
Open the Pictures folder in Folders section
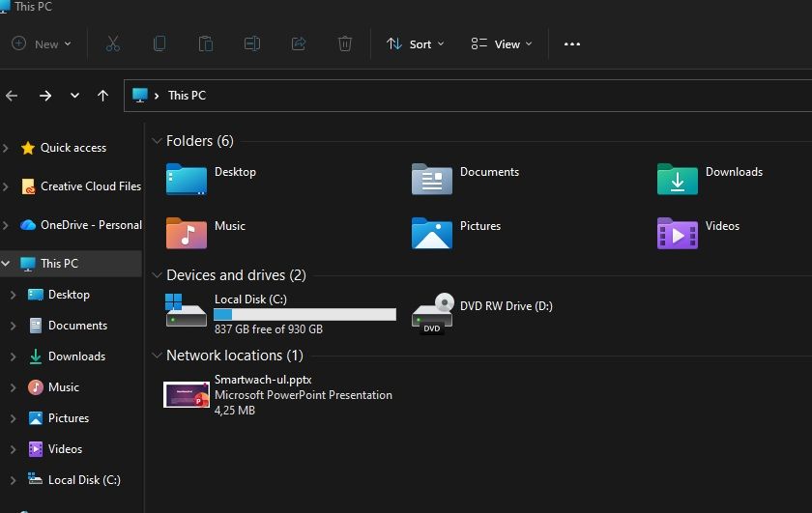click(432, 233)
